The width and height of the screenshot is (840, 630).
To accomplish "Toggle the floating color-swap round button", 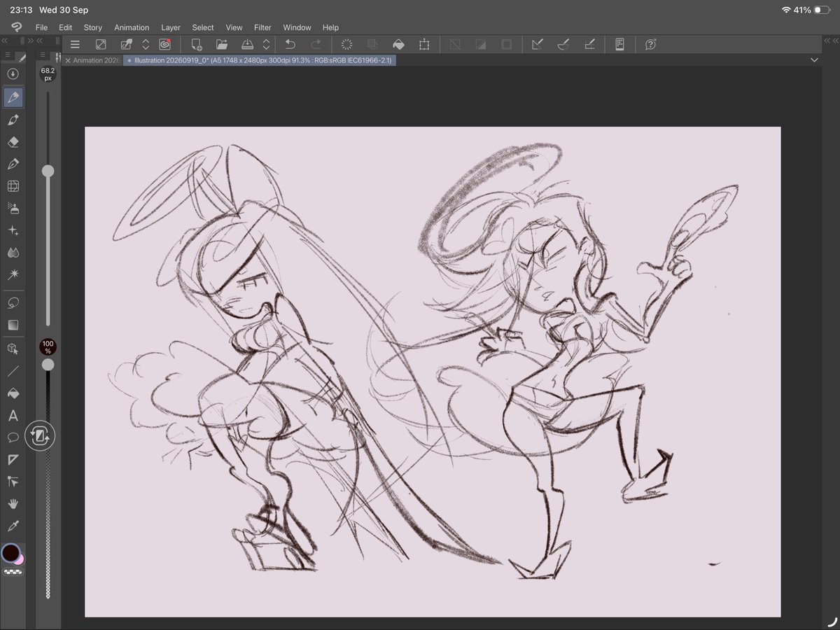I will (x=40, y=436).
